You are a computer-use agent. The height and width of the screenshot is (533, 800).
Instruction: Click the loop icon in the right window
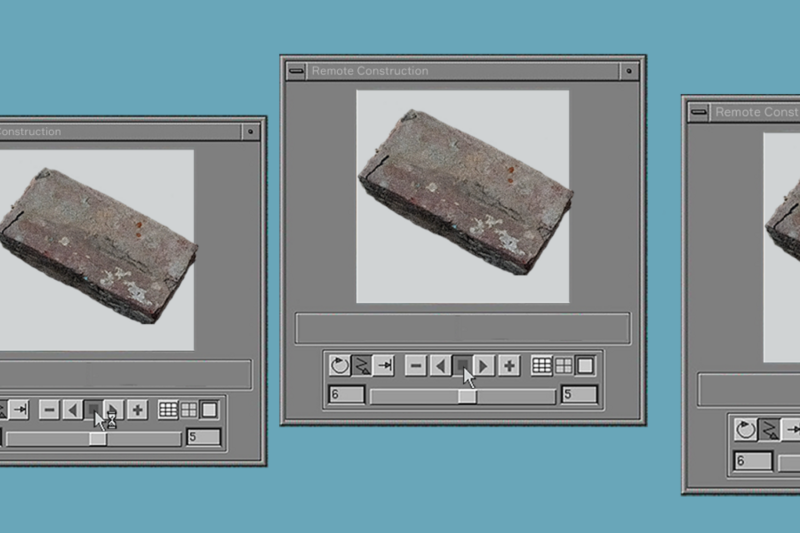[745, 429]
